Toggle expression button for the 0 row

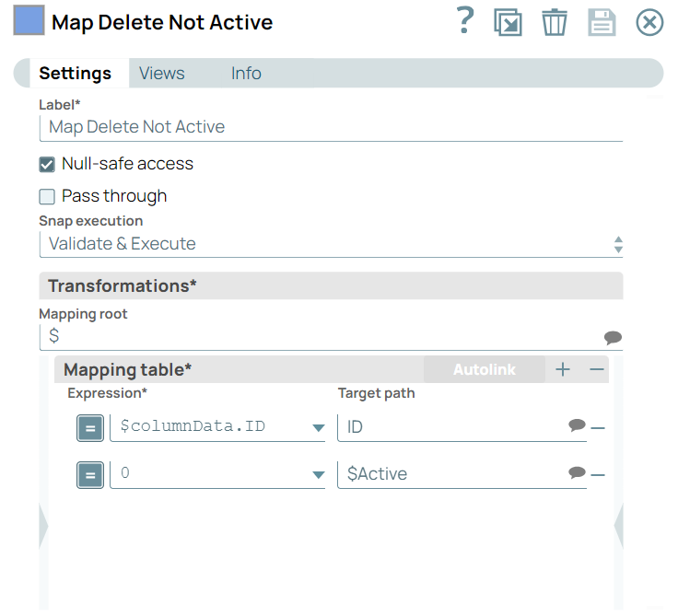(x=89, y=475)
